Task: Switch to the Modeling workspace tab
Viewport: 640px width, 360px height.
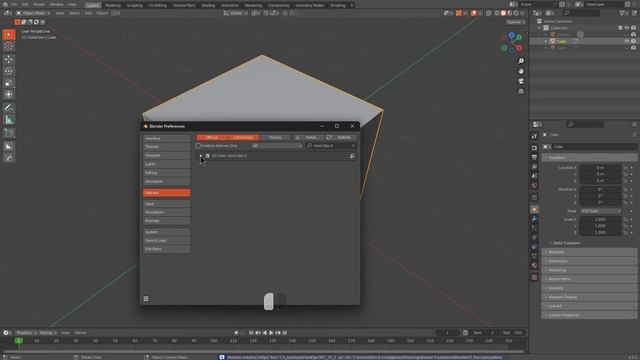Action: [x=113, y=5]
